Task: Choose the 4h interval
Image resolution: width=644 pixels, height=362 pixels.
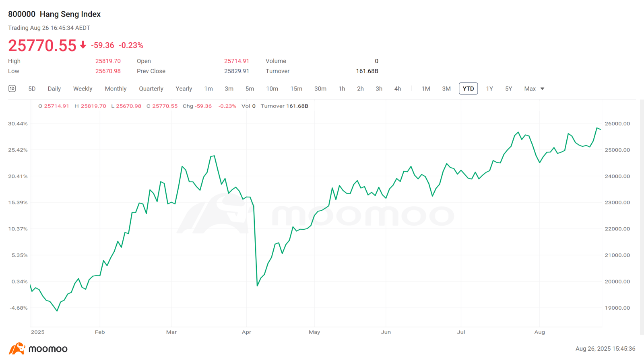Action: pyautogui.click(x=398, y=88)
